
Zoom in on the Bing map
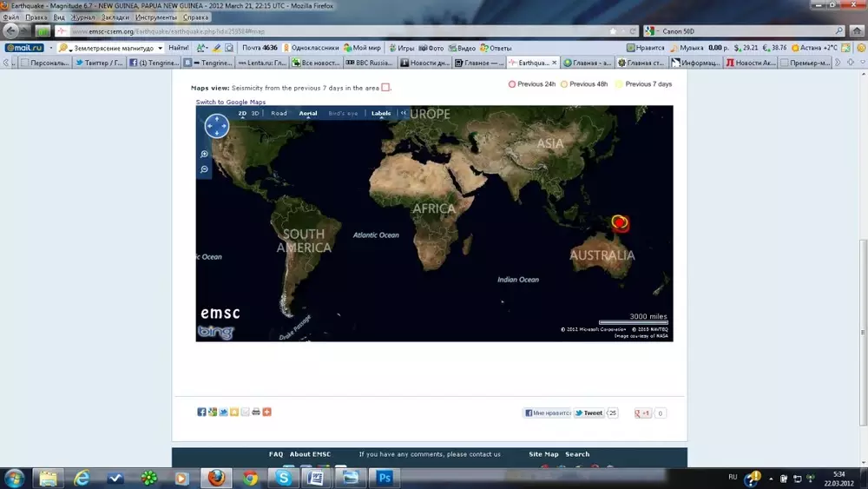click(x=205, y=155)
